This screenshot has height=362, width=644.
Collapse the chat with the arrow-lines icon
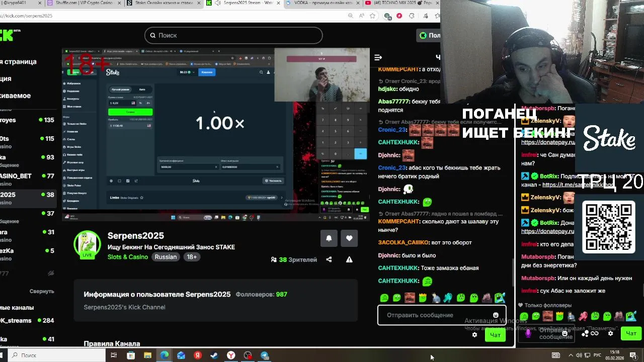378,57
